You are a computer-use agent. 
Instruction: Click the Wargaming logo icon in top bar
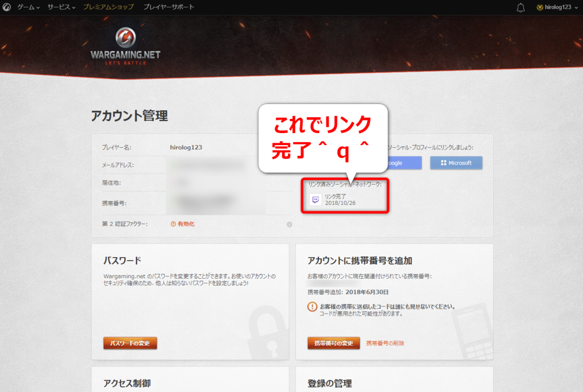click(7, 7)
